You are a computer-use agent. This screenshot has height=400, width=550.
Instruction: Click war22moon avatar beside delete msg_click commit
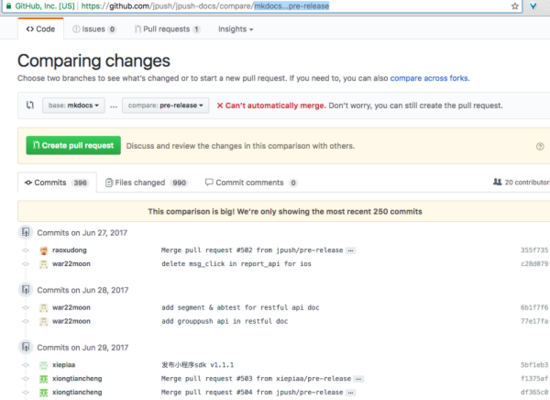(43, 264)
